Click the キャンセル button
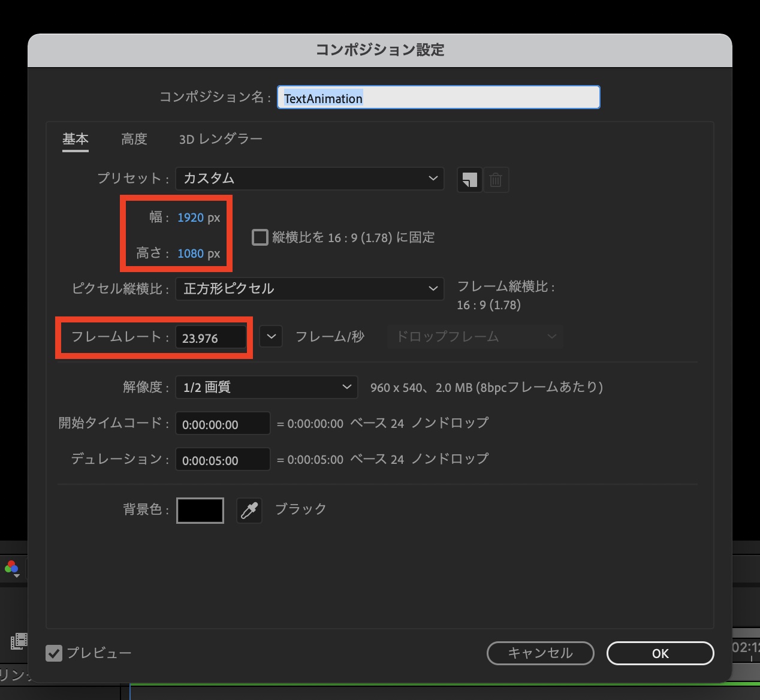Image resolution: width=760 pixels, height=700 pixels. pyautogui.click(x=540, y=653)
